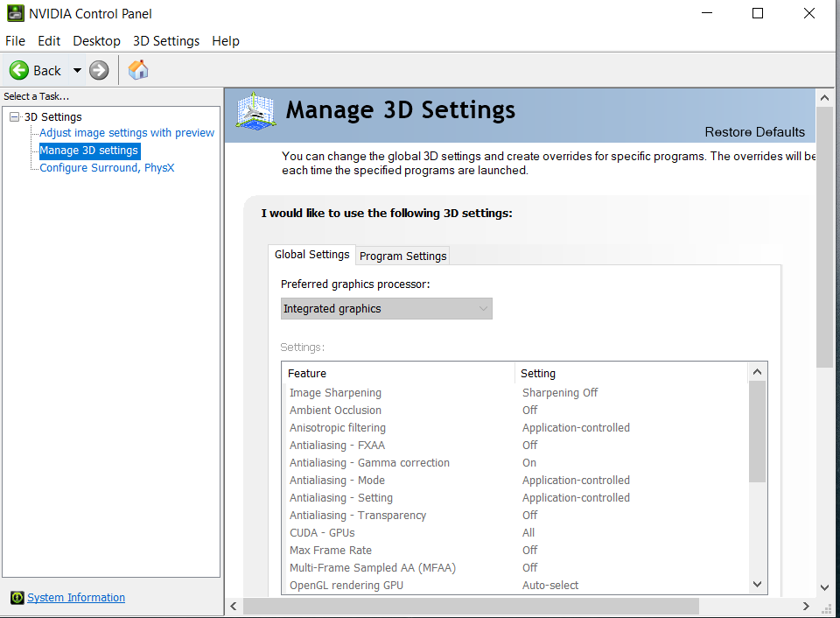Screen dimensions: 840x618
Task: Open the File menu
Action: pyautogui.click(x=15, y=41)
